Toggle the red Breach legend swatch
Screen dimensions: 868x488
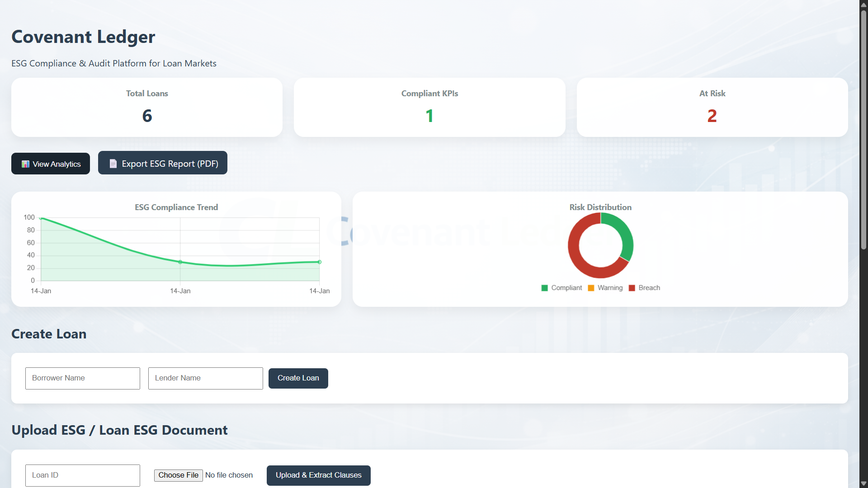[x=632, y=288]
